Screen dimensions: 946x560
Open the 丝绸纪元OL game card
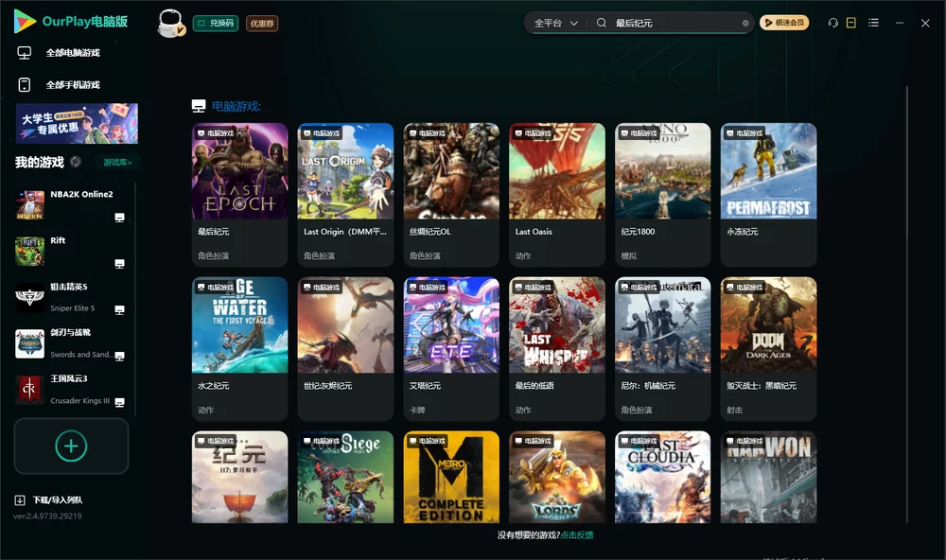click(451, 195)
